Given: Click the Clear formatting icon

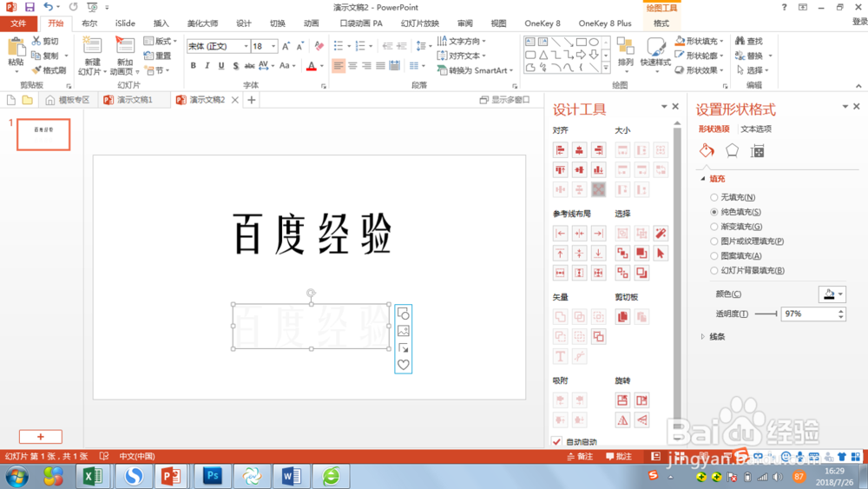Looking at the screenshot, I should (319, 47).
